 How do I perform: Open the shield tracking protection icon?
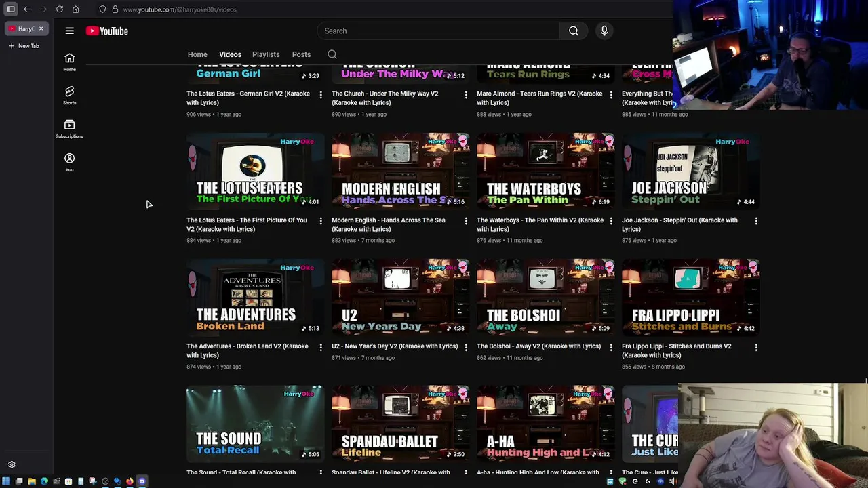pos(102,9)
